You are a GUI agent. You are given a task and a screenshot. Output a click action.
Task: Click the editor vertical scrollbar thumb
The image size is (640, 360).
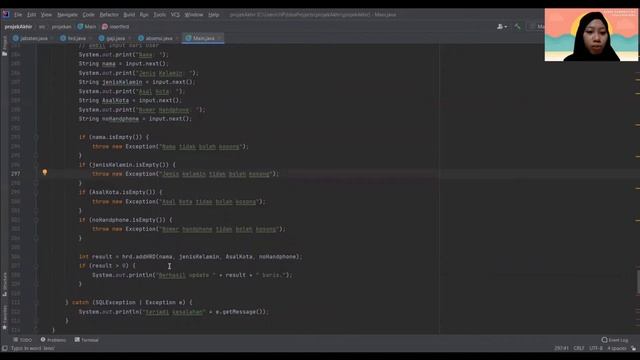coord(638,281)
